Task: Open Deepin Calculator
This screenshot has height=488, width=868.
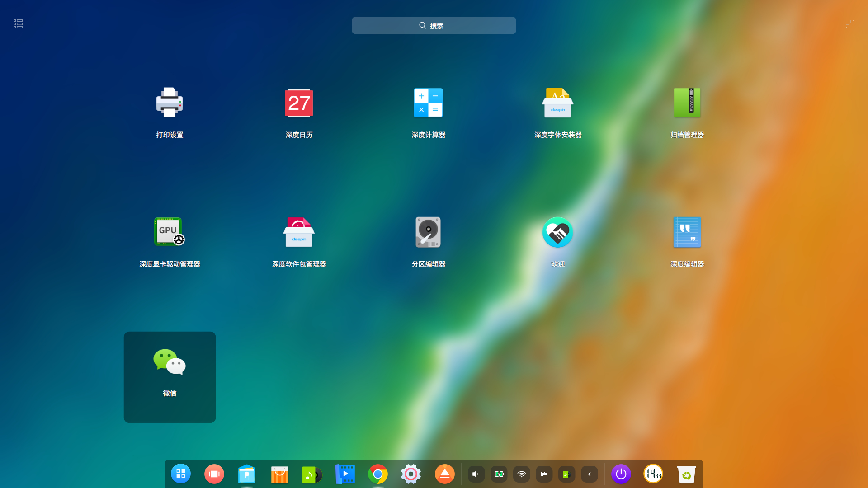Action: [428, 103]
